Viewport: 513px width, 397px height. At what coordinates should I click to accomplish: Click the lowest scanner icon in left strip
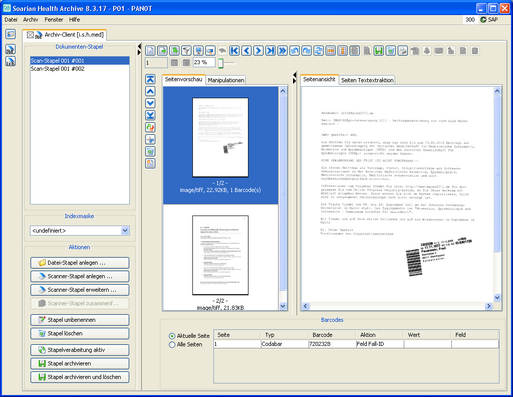pos(10,61)
